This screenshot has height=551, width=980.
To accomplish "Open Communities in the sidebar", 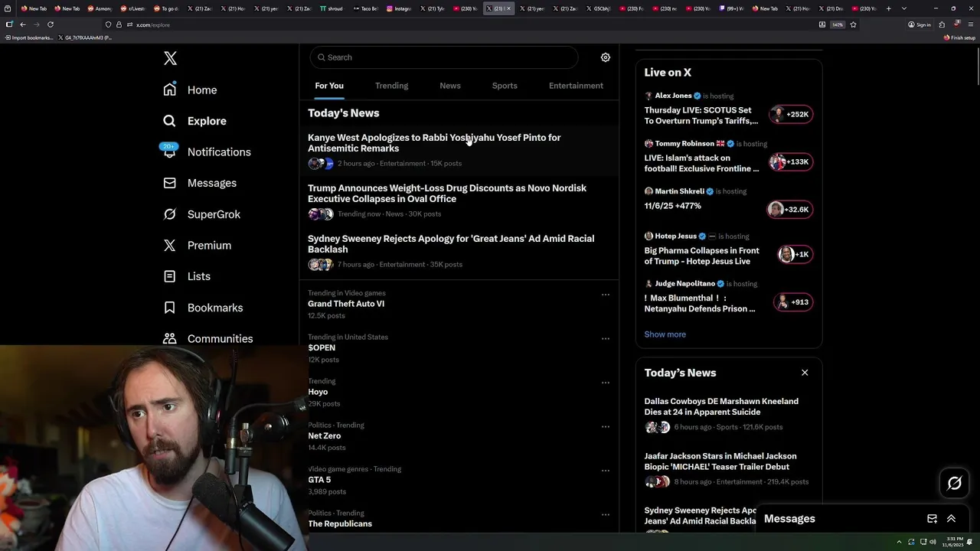I will (x=208, y=338).
